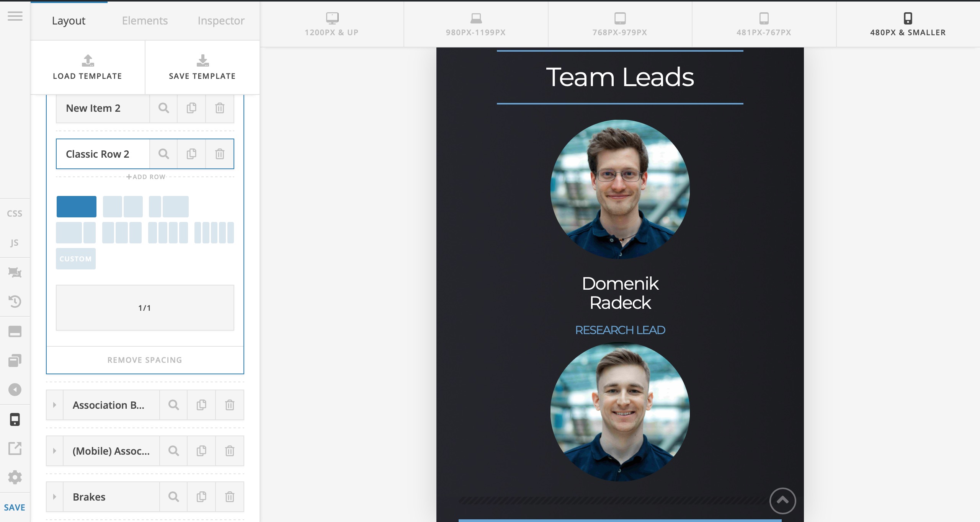The height and width of the screenshot is (522, 980).
Task: Select the two equal columns layout
Action: (x=122, y=207)
